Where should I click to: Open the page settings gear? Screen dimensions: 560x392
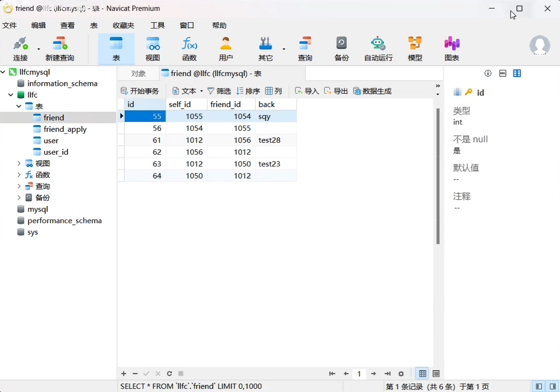(401, 374)
